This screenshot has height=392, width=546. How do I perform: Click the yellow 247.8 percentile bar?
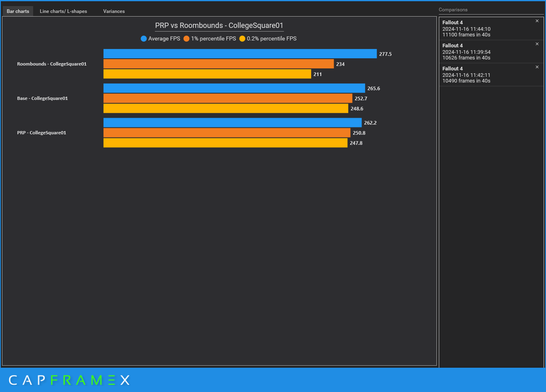coord(226,143)
